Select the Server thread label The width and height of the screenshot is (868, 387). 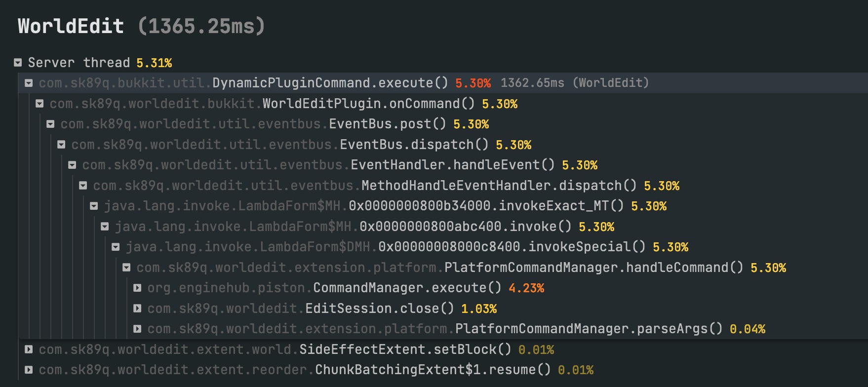pos(79,63)
